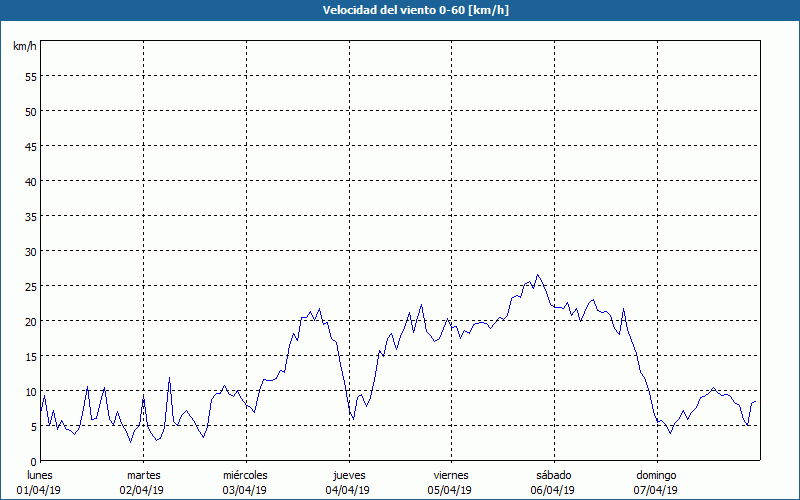Click the '15' y-axis value
Viewport: 800px width, 500px height.
[x=31, y=357]
